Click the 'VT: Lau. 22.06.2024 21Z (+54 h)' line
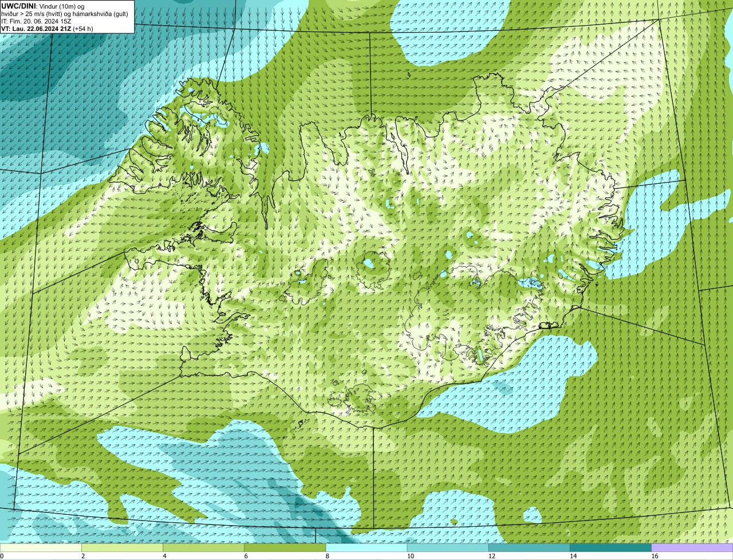This screenshot has width=733, height=560. pyautogui.click(x=47, y=28)
